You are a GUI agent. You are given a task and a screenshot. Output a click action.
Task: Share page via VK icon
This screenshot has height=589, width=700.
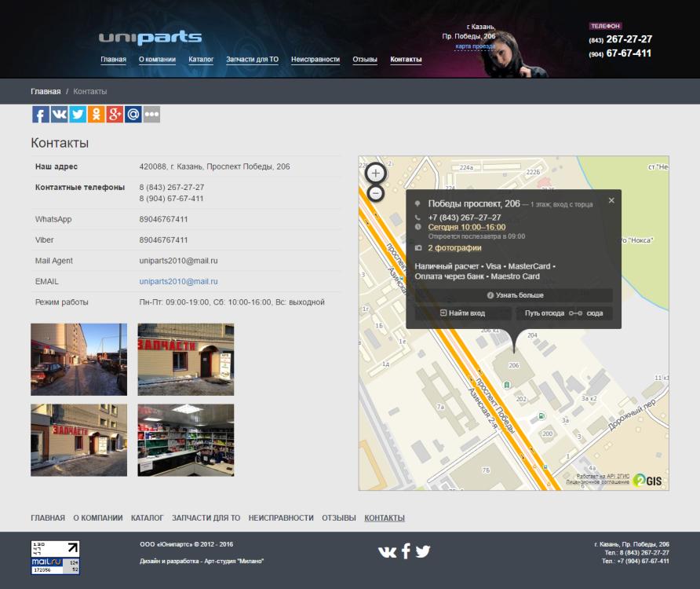pos(59,115)
